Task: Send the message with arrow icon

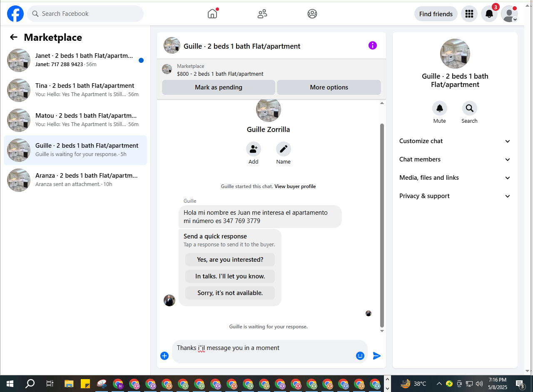Action: (377, 356)
